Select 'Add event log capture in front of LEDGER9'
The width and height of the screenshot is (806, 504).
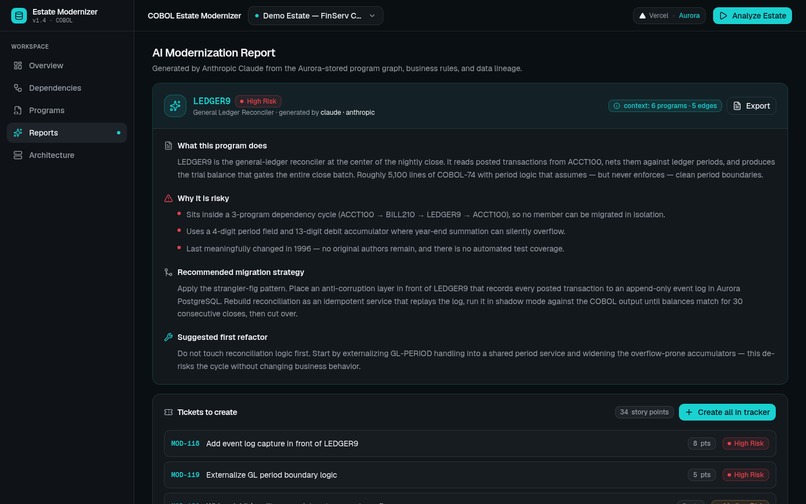coord(282,444)
